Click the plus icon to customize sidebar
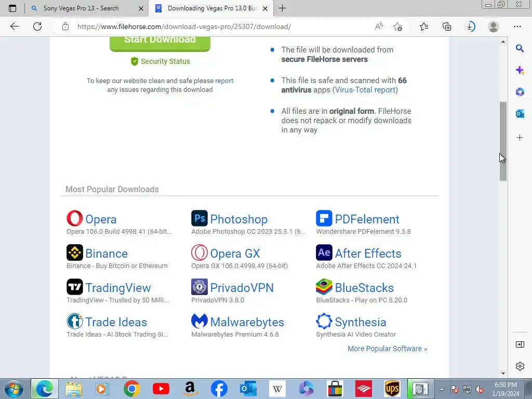The image size is (532, 399). (520, 137)
